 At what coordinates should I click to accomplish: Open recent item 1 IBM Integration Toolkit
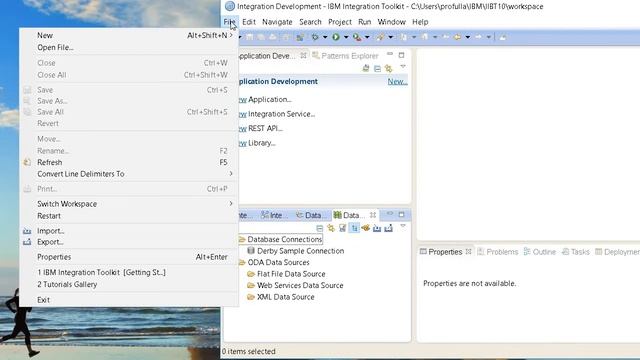[129, 272]
